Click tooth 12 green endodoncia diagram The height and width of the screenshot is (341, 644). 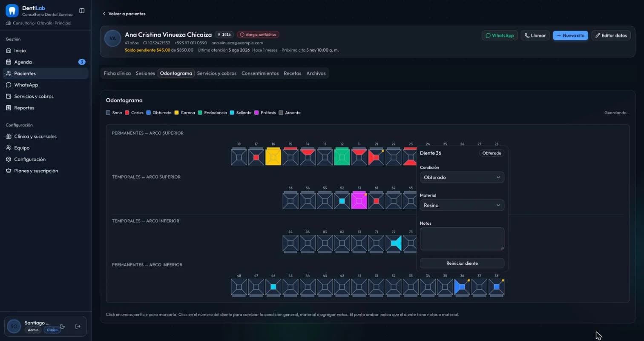[x=342, y=157]
